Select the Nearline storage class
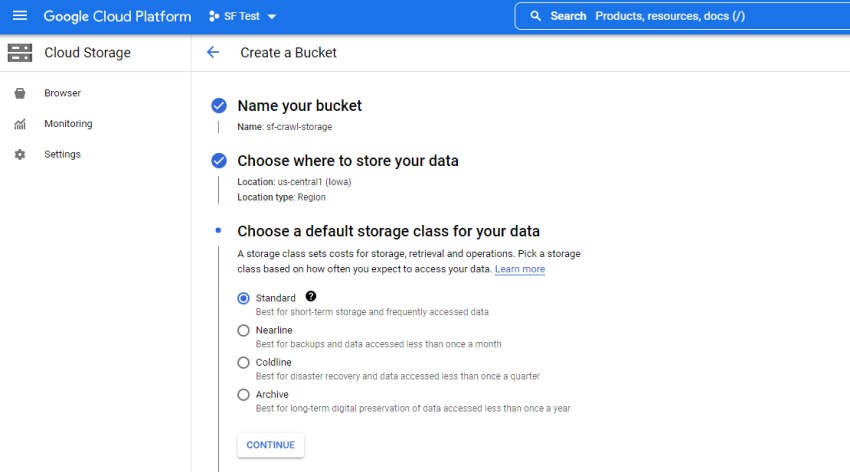The height and width of the screenshot is (472, 850). click(x=243, y=330)
